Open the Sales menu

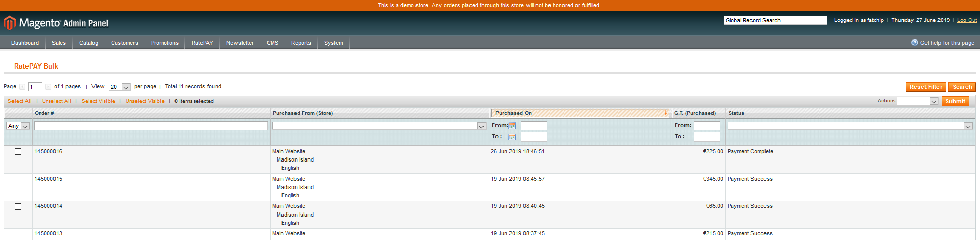click(x=59, y=43)
